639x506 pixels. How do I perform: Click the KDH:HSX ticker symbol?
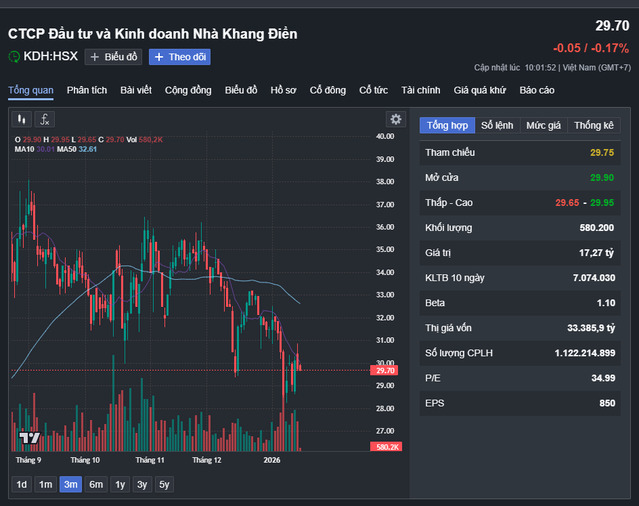pos(50,56)
